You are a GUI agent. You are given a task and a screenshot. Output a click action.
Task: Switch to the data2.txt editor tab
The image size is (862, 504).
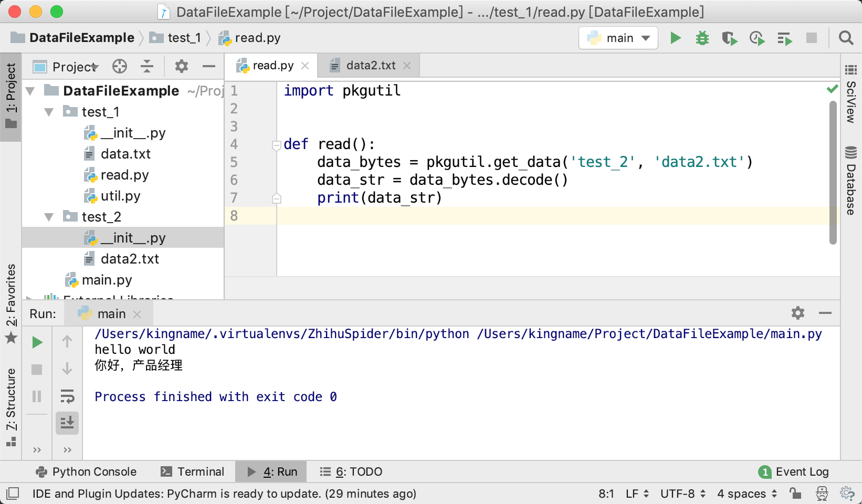click(370, 66)
